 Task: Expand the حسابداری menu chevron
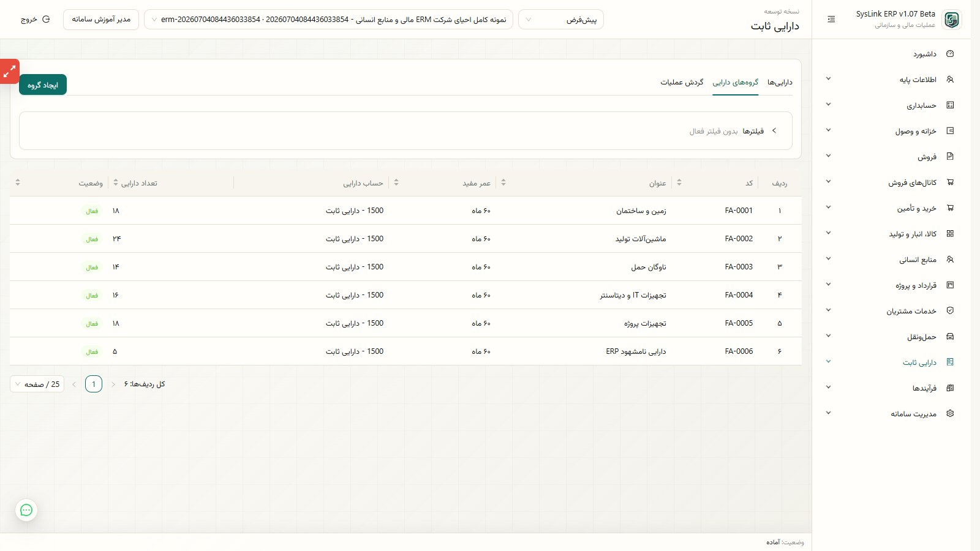tap(828, 105)
